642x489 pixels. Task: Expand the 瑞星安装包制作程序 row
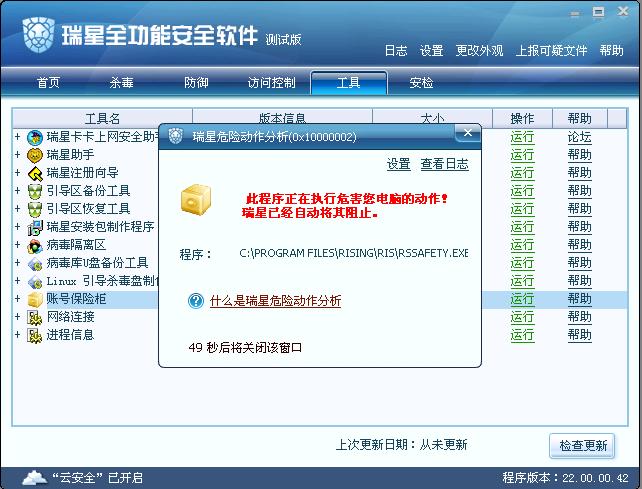coord(18,226)
